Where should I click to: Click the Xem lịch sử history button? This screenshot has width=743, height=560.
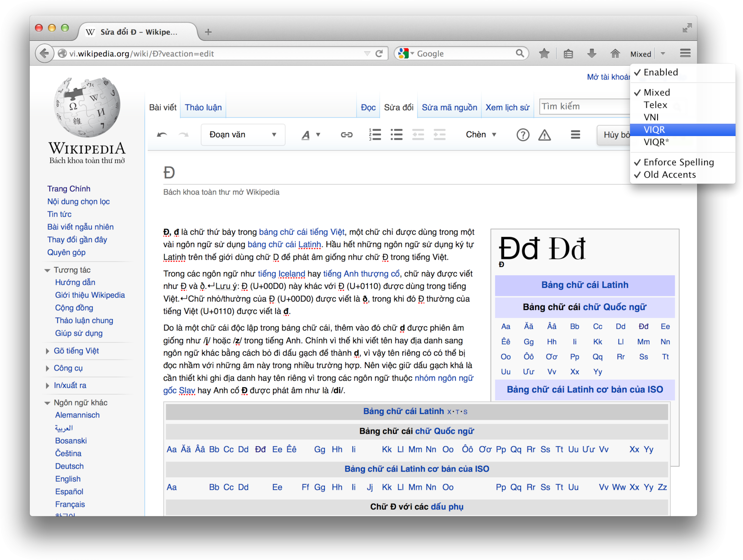[x=507, y=107]
